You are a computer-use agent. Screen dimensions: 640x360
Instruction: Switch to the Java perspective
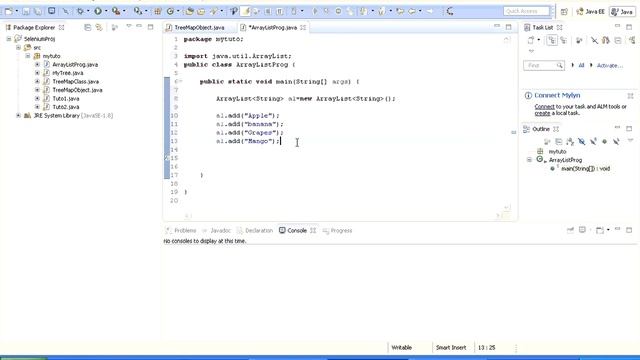click(622, 12)
